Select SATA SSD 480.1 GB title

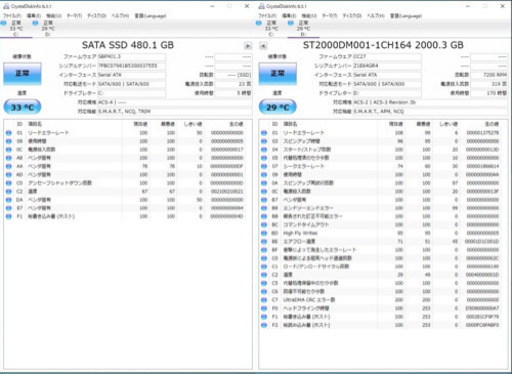[x=128, y=45]
